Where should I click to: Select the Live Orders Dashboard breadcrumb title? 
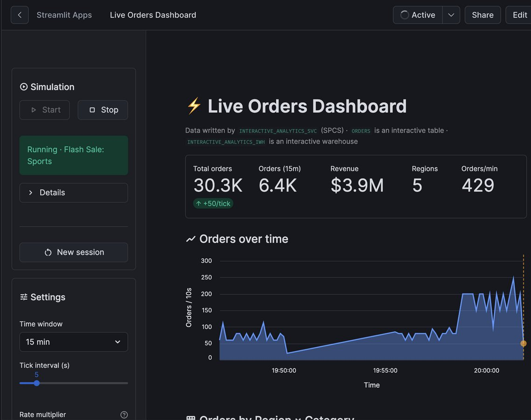point(153,15)
